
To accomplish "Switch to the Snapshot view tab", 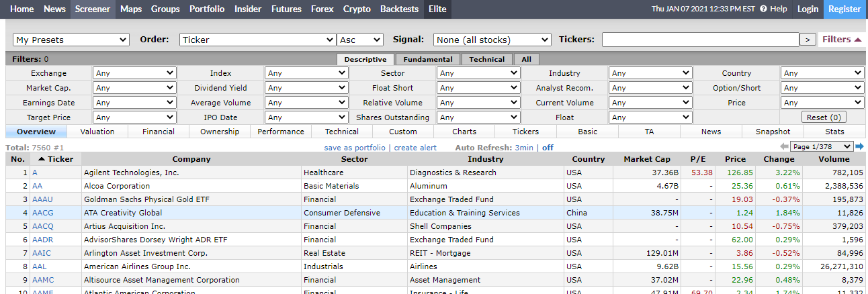I will [773, 132].
